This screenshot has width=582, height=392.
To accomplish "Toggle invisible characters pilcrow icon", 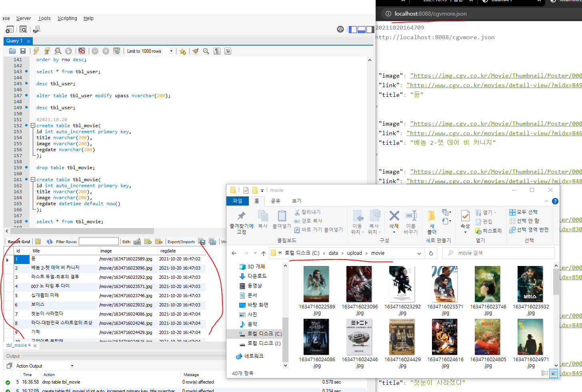I will pos(217,51).
